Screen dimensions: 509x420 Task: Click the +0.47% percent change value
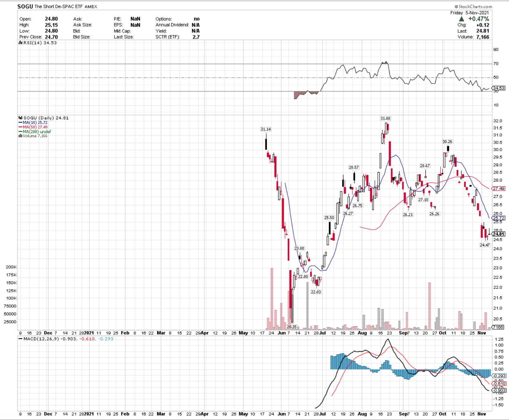(478, 19)
